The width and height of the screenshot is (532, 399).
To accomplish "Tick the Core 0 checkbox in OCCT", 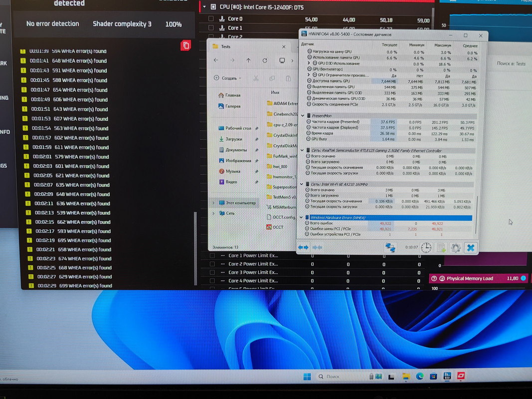I will (x=211, y=18).
